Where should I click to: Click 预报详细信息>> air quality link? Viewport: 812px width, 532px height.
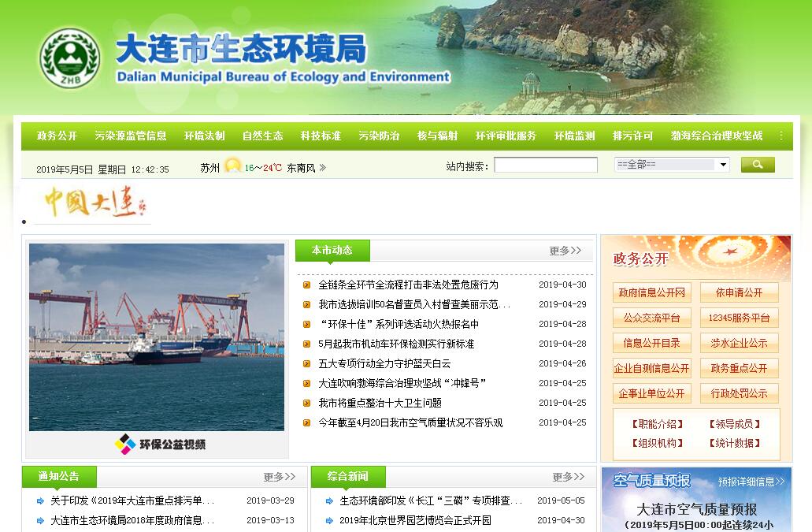coord(751,482)
